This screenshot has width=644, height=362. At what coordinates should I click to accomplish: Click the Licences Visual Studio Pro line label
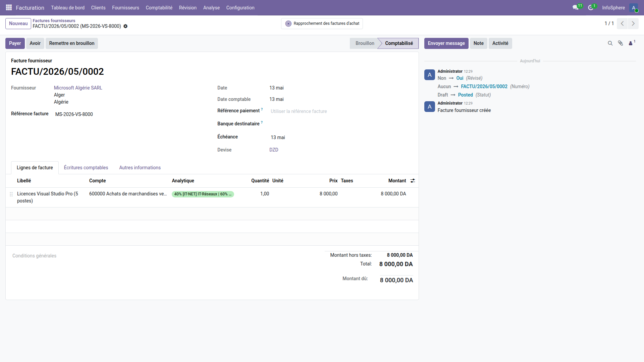pyautogui.click(x=48, y=197)
